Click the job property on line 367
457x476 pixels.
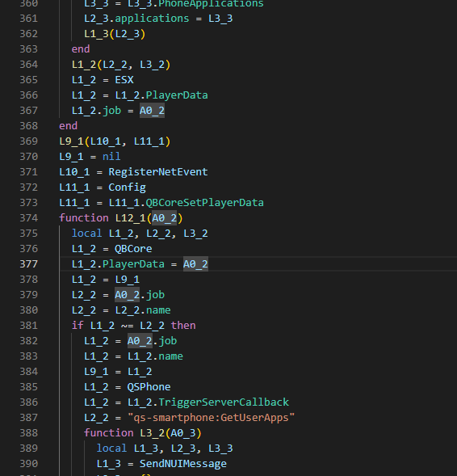[x=111, y=110]
